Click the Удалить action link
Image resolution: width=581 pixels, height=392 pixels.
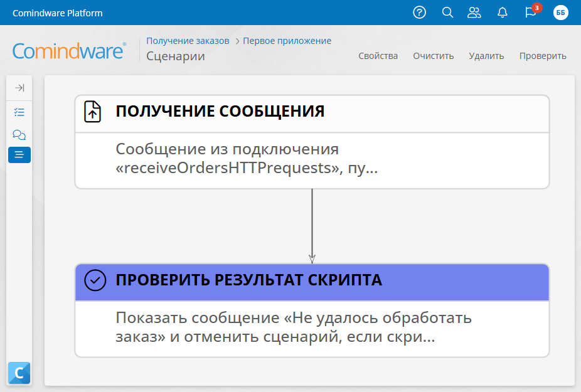pyautogui.click(x=486, y=56)
